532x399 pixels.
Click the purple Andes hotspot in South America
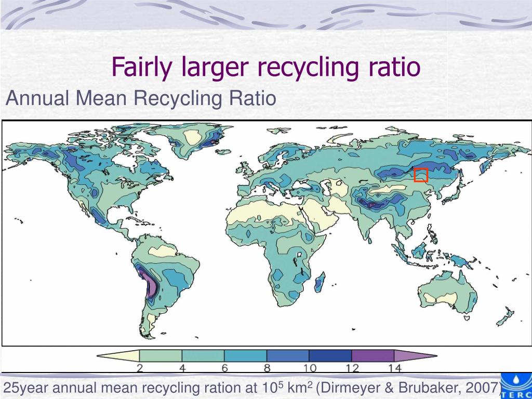coord(150,284)
